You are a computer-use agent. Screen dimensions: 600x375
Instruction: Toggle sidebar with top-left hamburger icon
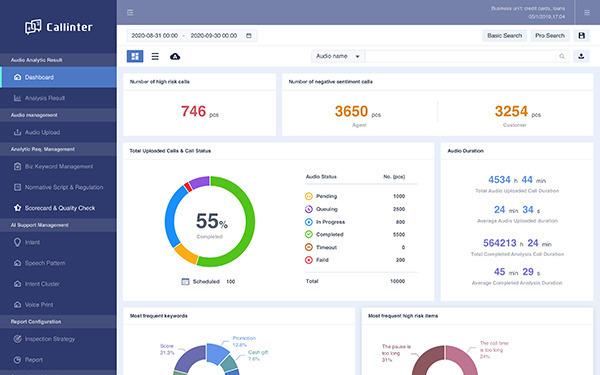point(130,13)
